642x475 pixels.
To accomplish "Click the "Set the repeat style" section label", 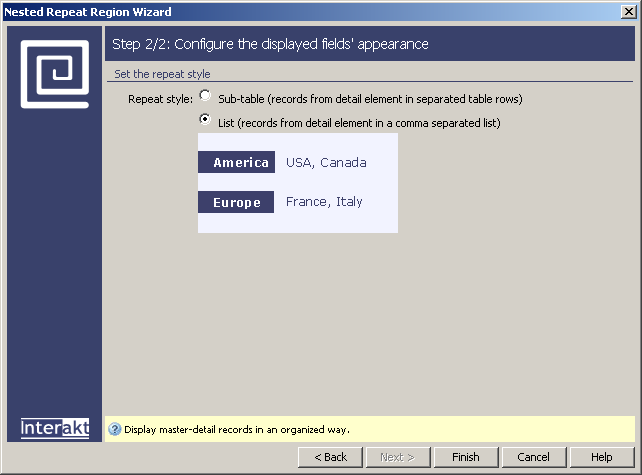I will (x=162, y=74).
